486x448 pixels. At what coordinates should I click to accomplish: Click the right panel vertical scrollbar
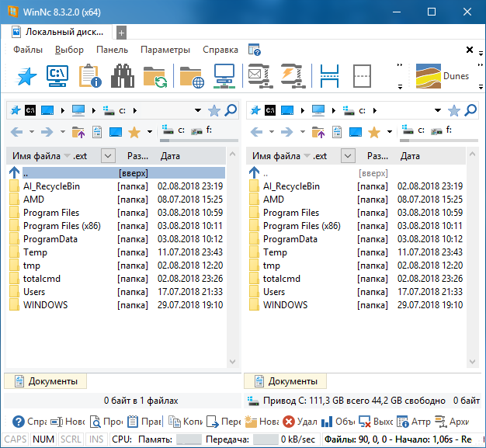tap(472, 256)
